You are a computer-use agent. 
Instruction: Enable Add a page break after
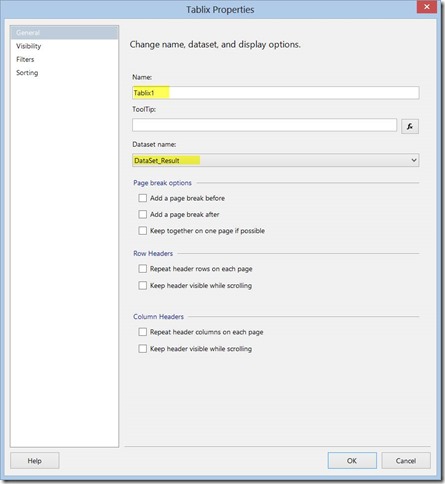pyautogui.click(x=143, y=214)
